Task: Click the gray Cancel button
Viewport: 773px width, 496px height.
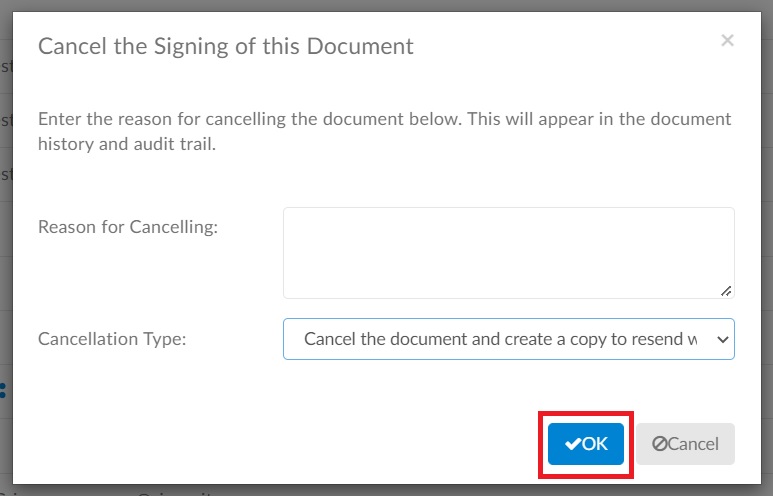Action: (x=685, y=444)
